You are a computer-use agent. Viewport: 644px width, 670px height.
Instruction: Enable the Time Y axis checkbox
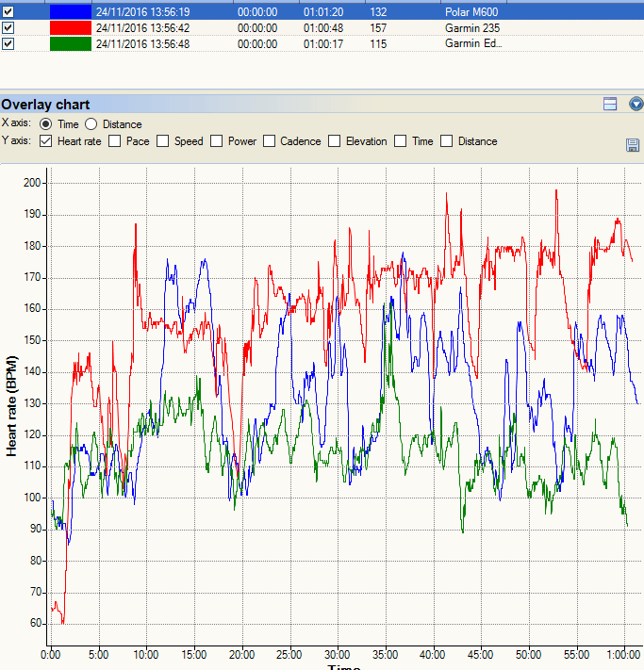(x=400, y=141)
